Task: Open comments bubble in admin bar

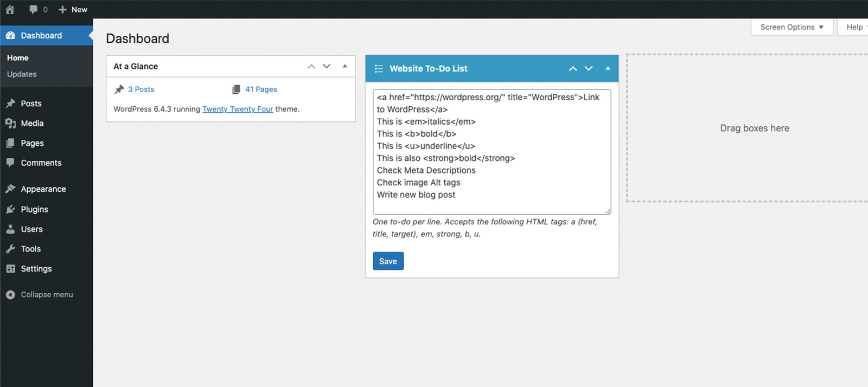Action: [34, 9]
